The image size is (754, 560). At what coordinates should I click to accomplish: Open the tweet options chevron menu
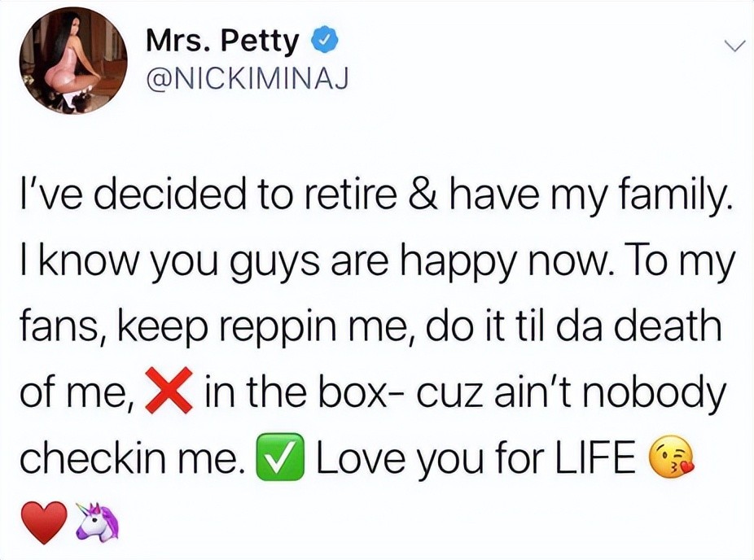[x=734, y=47]
